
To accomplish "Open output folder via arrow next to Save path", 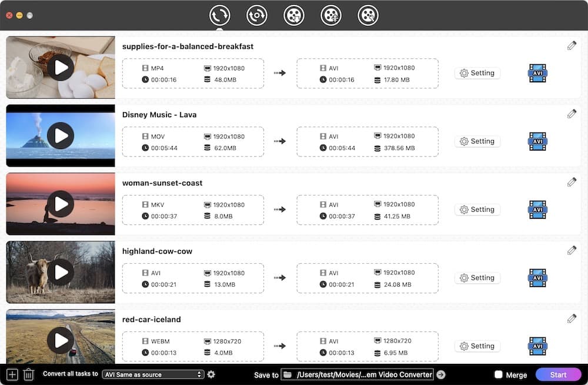I will pyautogui.click(x=441, y=374).
